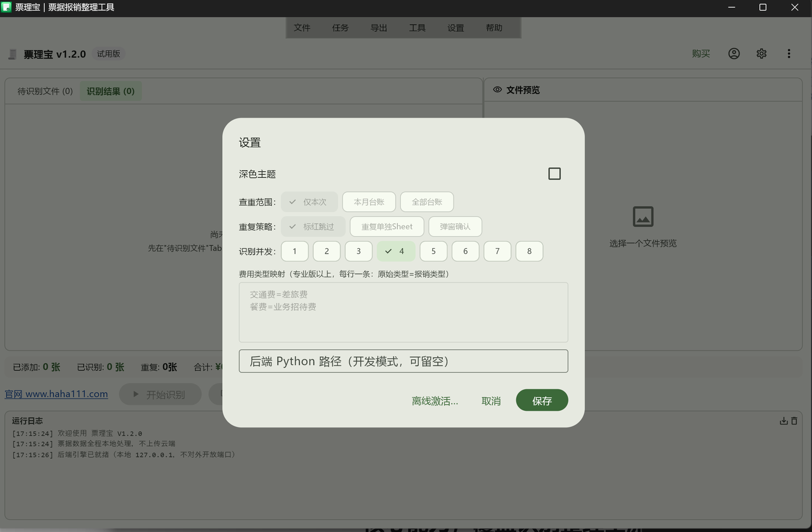Open the 帮助 menu
The width and height of the screenshot is (812, 532).
(494, 28)
